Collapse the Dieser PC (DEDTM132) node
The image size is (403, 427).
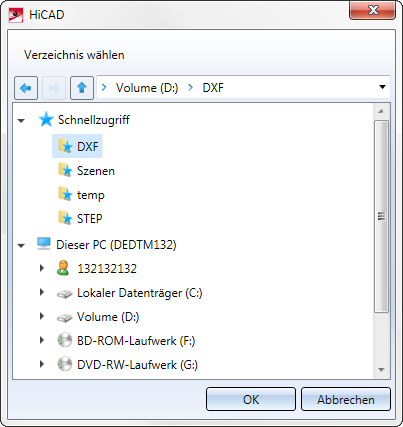pos(21,246)
